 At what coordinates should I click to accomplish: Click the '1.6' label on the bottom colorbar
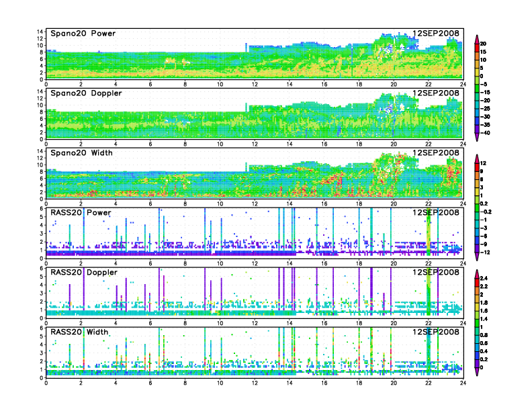pyautogui.click(x=484, y=311)
